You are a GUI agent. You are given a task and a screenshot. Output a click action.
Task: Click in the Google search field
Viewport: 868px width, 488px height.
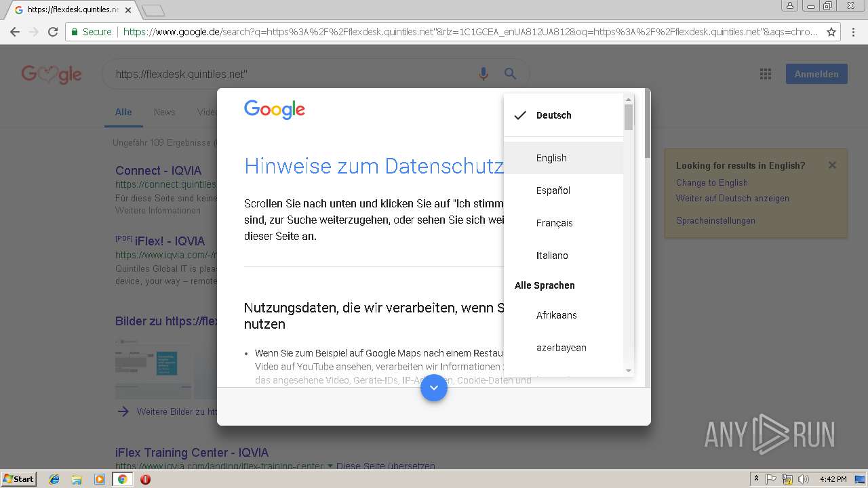click(x=292, y=74)
